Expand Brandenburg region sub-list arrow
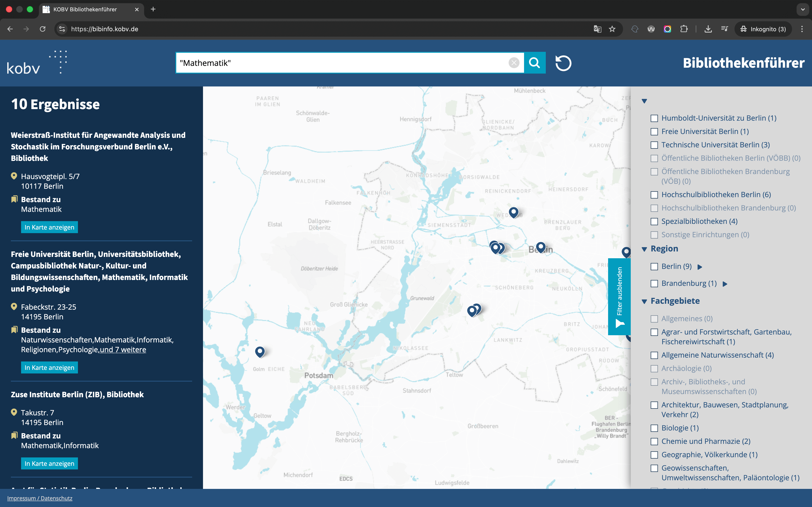 pos(725,284)
